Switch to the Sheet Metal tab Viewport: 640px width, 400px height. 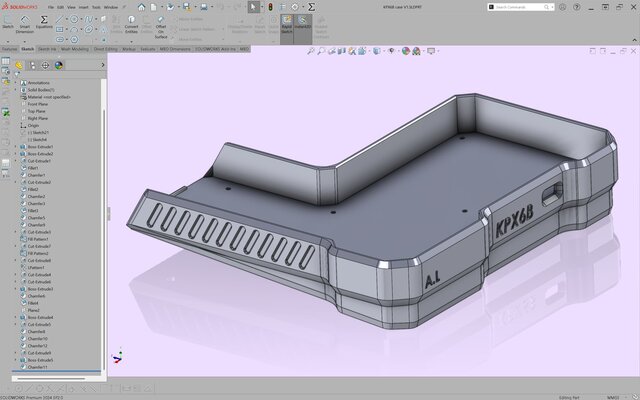coord(105,48)
